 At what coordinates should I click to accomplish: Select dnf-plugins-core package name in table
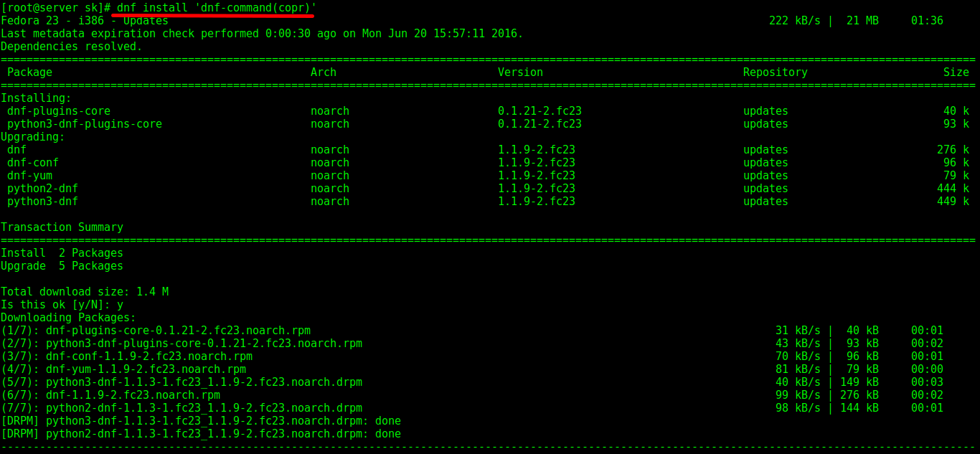pos(59,111)
